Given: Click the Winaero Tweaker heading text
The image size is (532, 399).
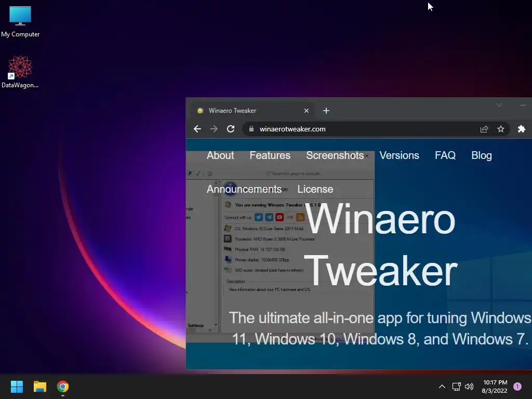Looking at the screenshot, I should point(381,245).
